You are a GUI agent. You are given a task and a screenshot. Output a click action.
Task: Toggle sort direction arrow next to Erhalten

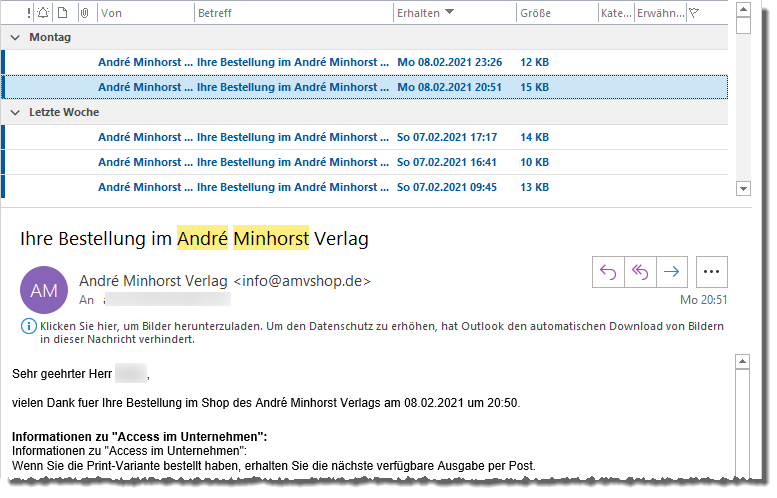click(449, 12)
